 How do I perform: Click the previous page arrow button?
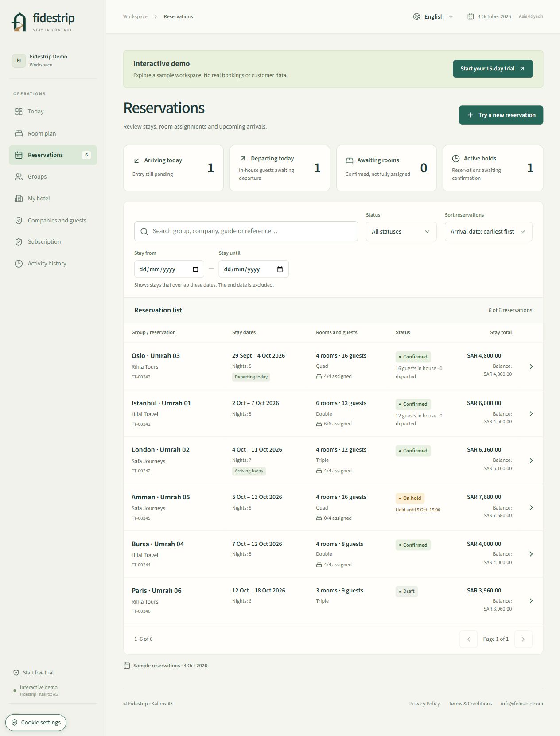click(x=468, y=639)
